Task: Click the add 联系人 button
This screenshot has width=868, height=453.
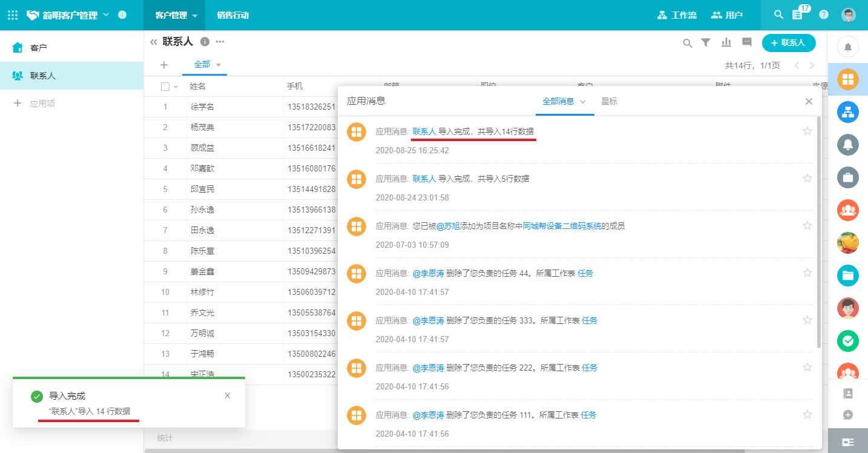Action: click(788, 43)
